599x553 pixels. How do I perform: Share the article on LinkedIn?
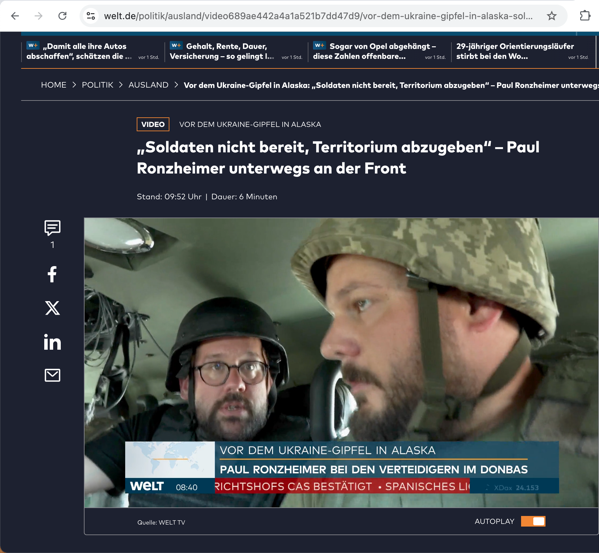point(52,342)
